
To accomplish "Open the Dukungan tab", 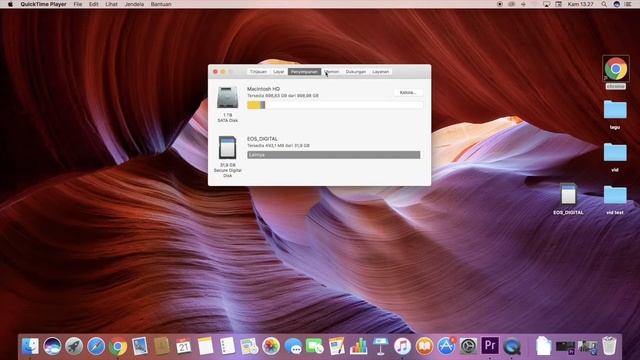I will [356, 72].
